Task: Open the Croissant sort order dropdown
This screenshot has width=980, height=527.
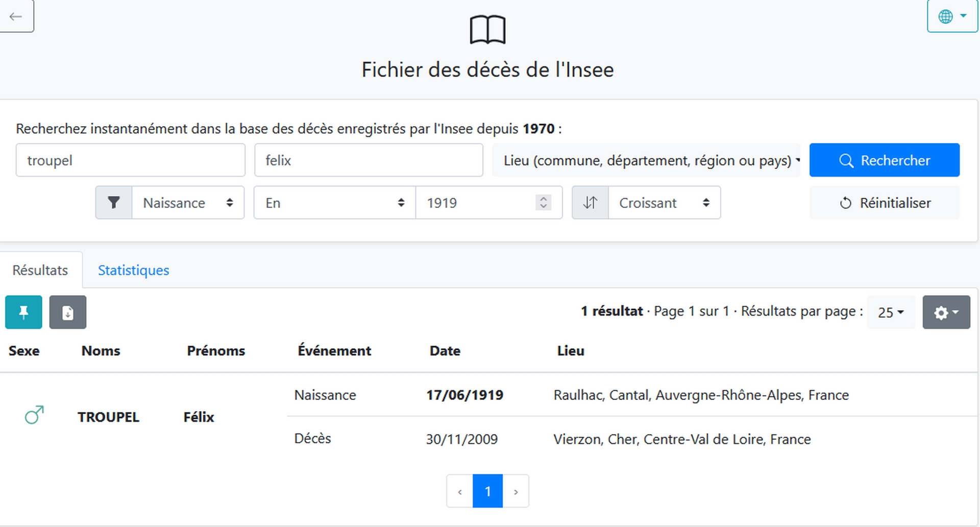Action: (x=664, y=203)
